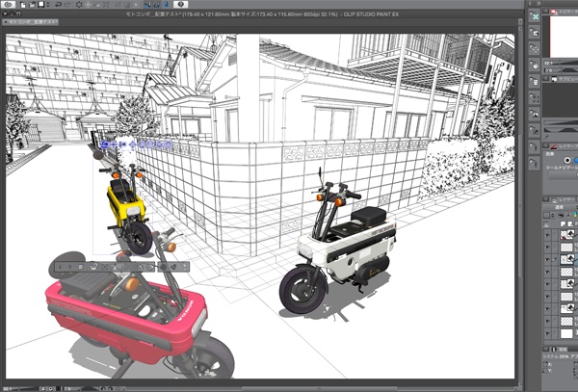Collapse panels with the left chevron arrow
This screenshot has height=392, width=578.
(530, 3)
